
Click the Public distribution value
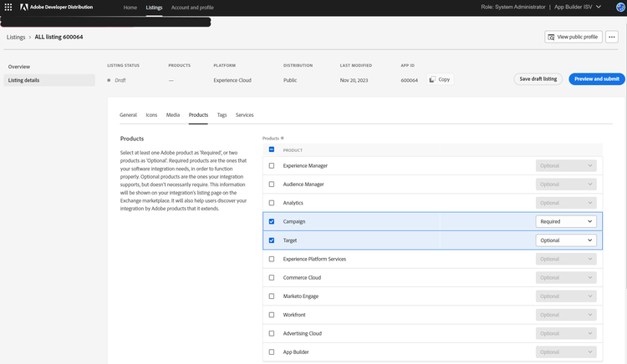click(x=290, y=80)
